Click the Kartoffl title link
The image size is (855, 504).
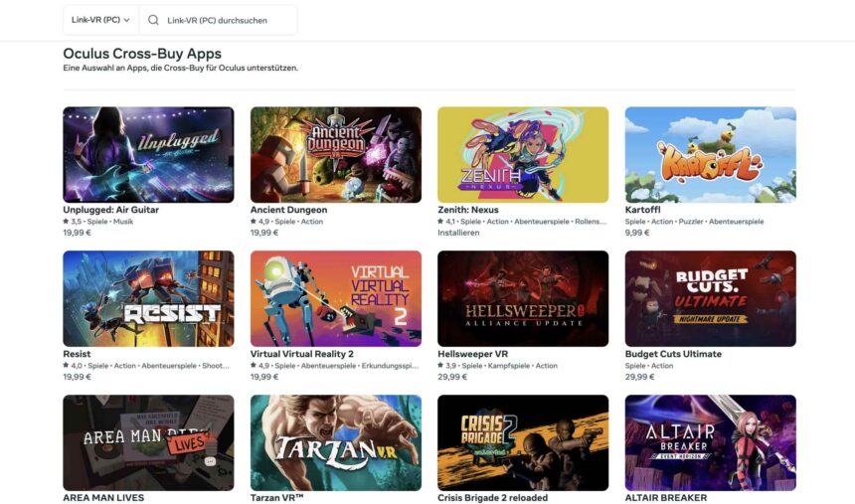[x=643, y=210]
